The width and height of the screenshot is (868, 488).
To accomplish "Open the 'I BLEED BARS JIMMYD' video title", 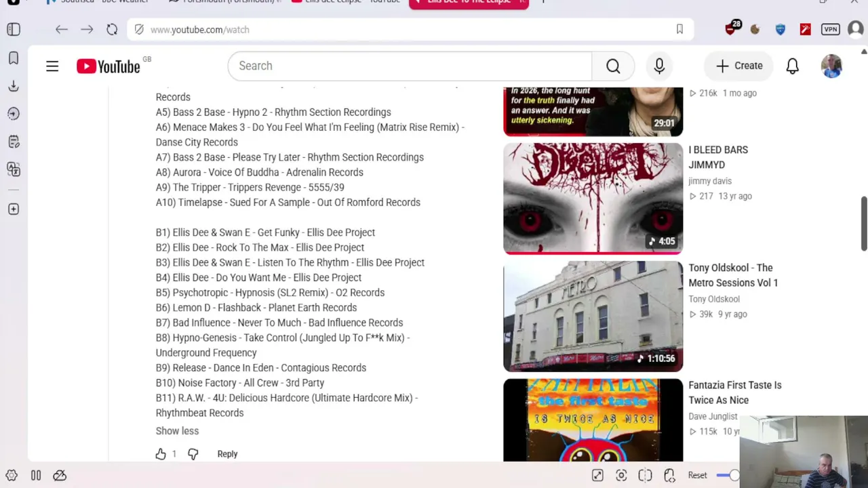I will [x=718, y=157].
